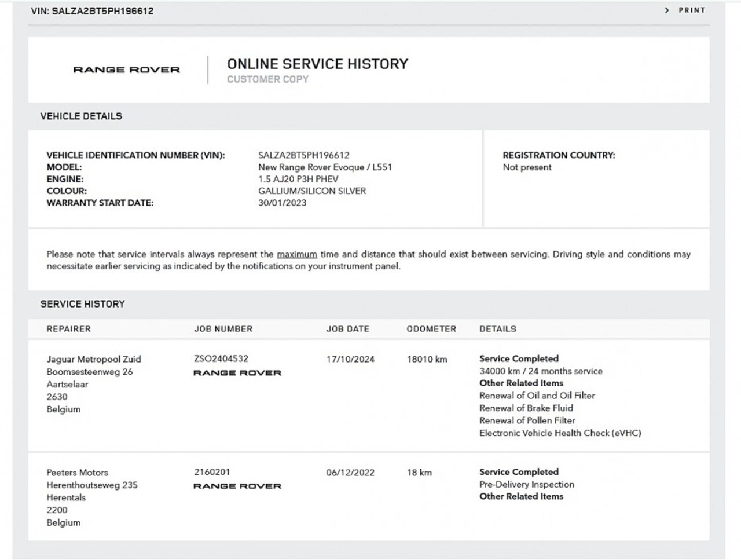Click the job date 17/10/2024
Viewport: 741px width, 560px height.
pos(350,359)
